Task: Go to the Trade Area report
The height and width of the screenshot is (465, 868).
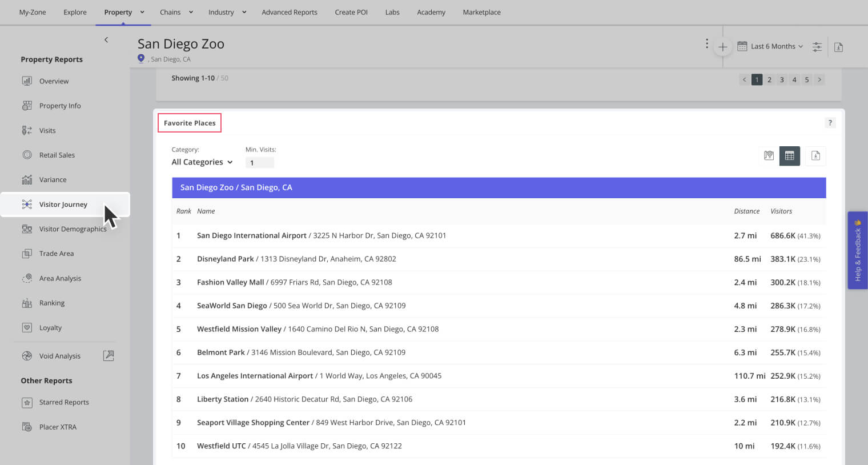Action: [x=56, y=254]
